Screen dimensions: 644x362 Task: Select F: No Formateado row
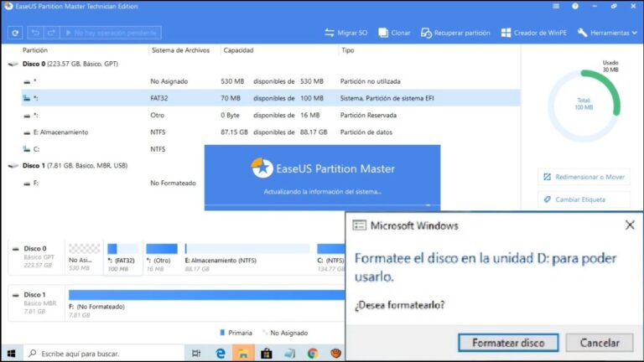pyautogui.click(x=113, y=183)
